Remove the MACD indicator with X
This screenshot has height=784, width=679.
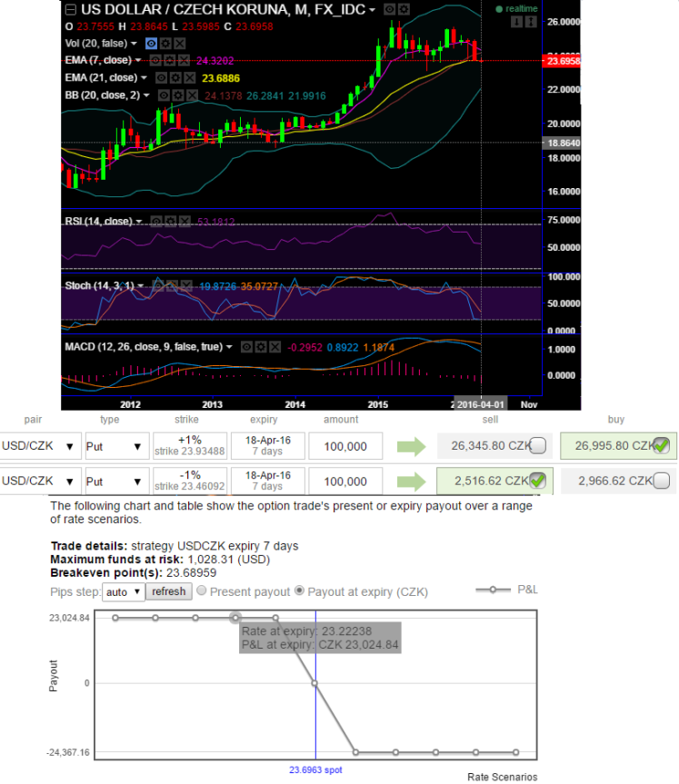[x=275, y=347]
